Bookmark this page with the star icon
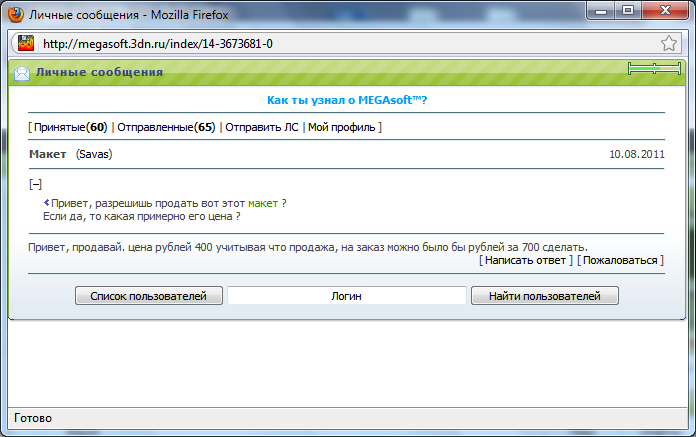 point(668,43)
